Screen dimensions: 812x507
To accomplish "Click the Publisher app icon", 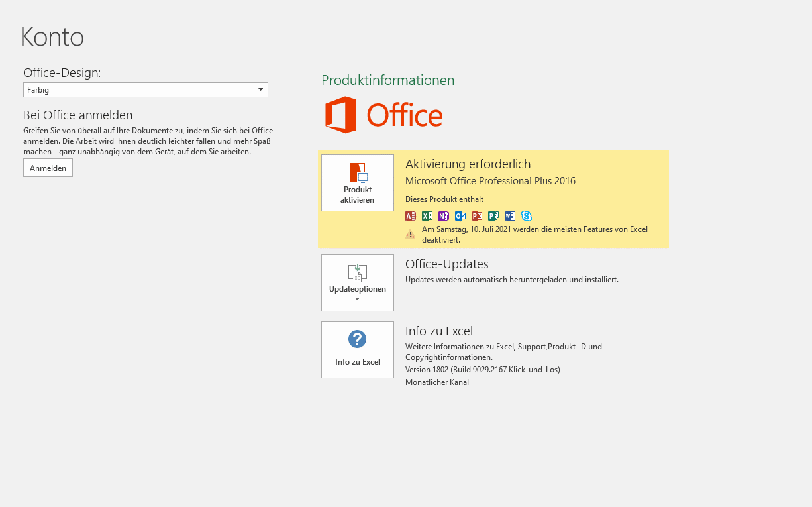I will 493,215.
